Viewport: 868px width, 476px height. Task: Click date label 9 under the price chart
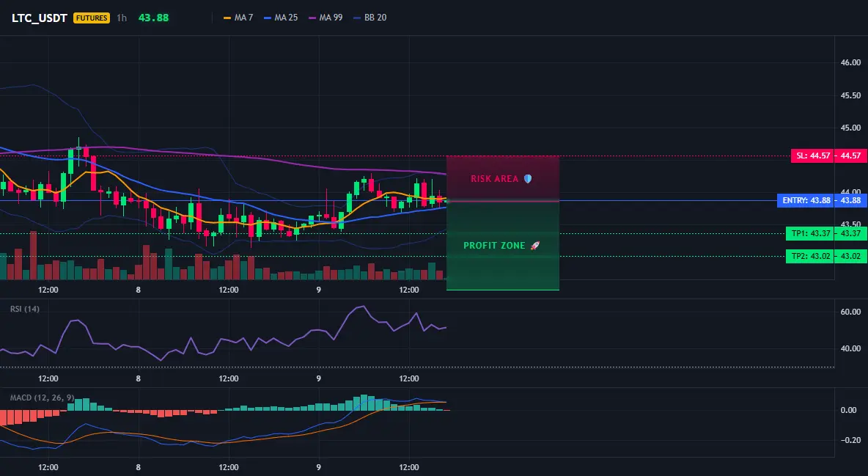coord(318,290)
